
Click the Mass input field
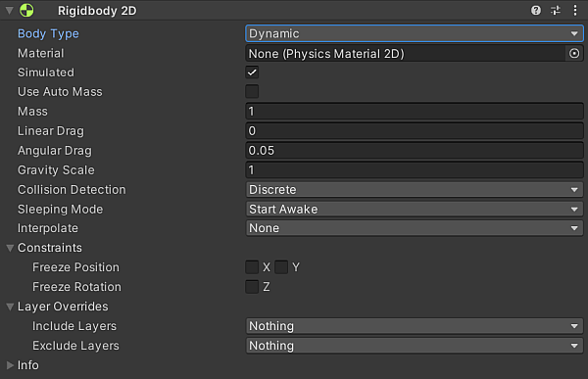pos(415,112)
